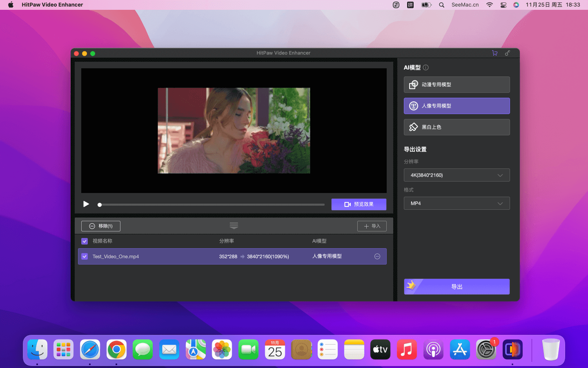Open the Apple menu

pos(11,5)
